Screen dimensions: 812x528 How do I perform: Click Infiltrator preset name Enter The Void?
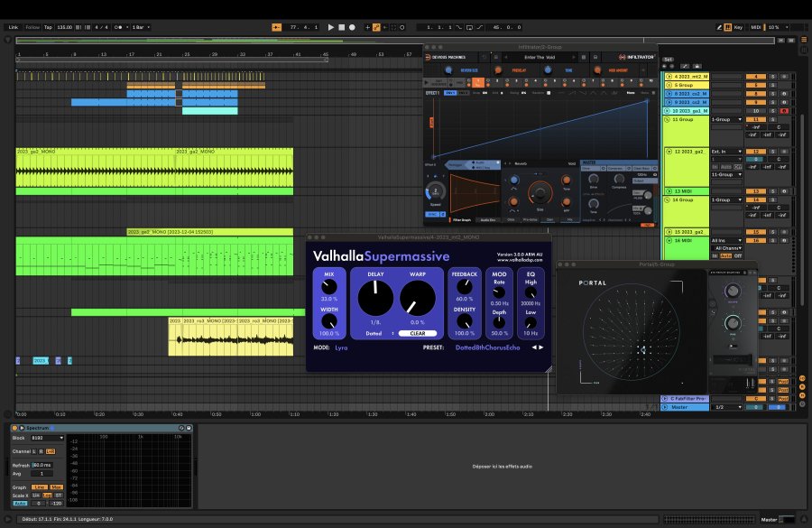tap(540, 58)
